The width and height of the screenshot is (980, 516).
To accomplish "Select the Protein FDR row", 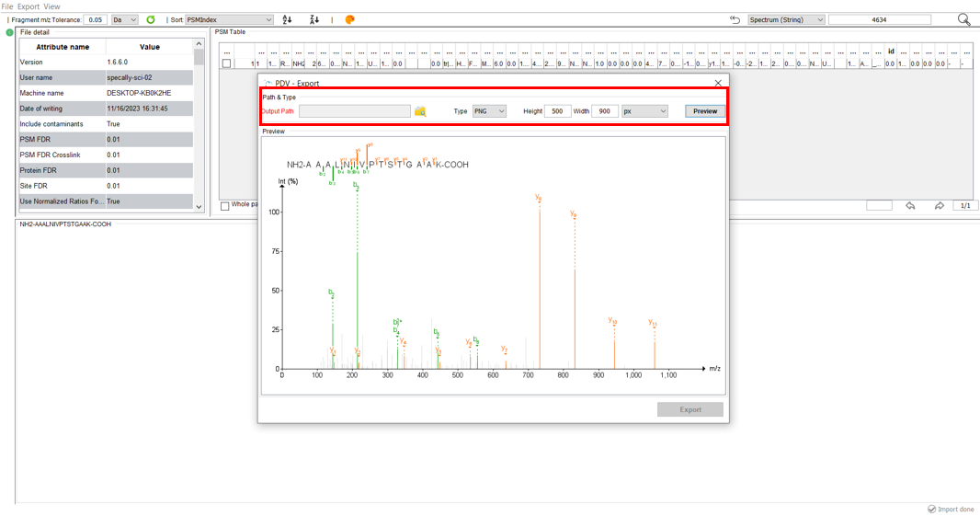I will pyautogui.click(x=106, y=170).
